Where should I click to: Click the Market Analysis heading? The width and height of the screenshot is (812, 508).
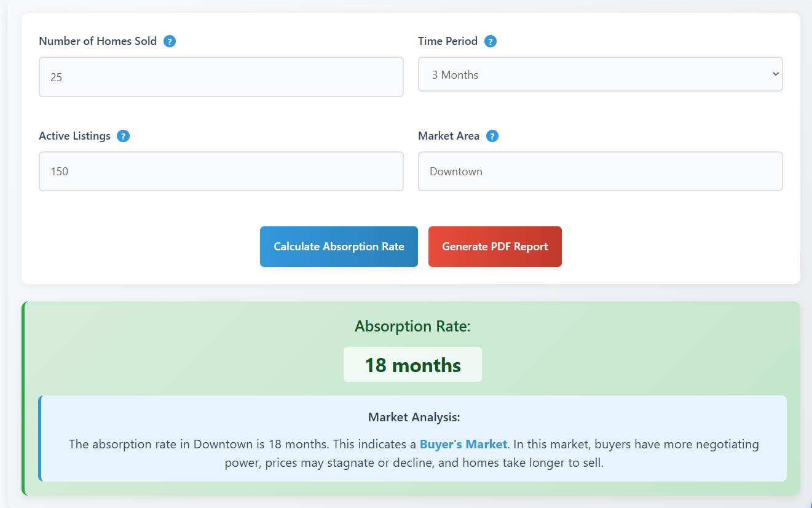pos(414,417)
